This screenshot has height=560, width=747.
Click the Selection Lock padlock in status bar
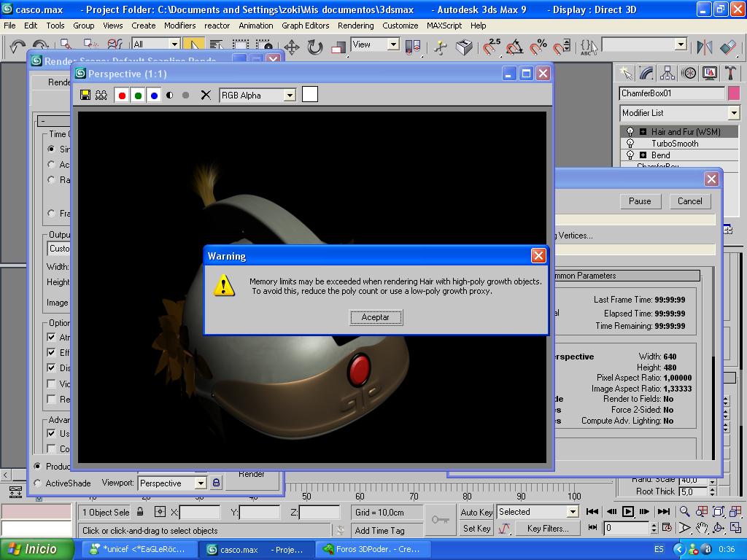(x=140, y=512)
